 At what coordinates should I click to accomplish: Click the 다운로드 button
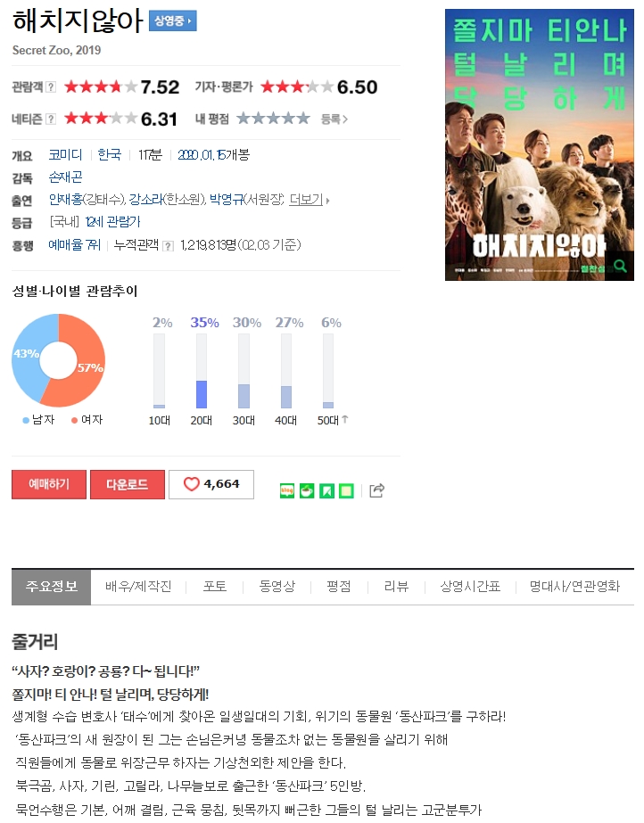127,484
